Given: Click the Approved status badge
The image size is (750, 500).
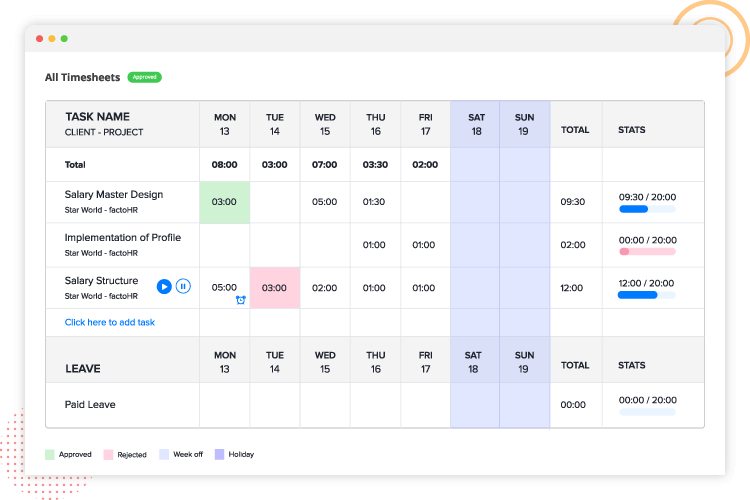Looking at the screenshot, I should [144, 77].
